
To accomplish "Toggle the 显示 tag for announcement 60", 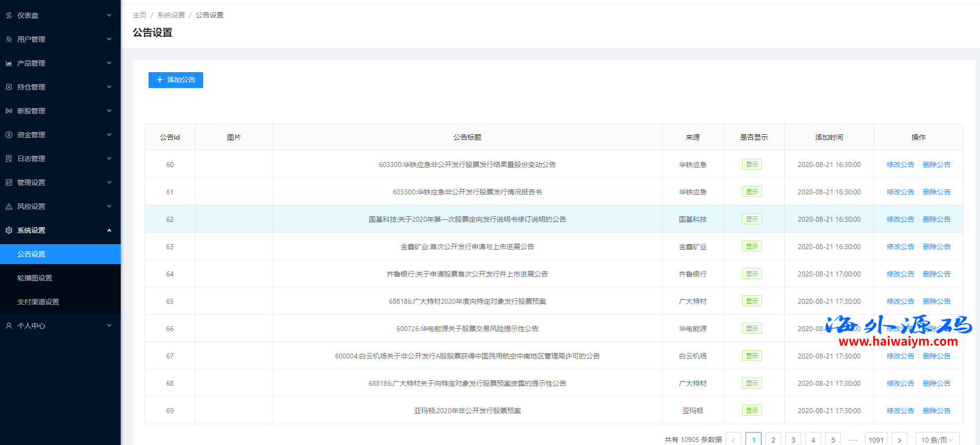I will [x=752, y=165].
